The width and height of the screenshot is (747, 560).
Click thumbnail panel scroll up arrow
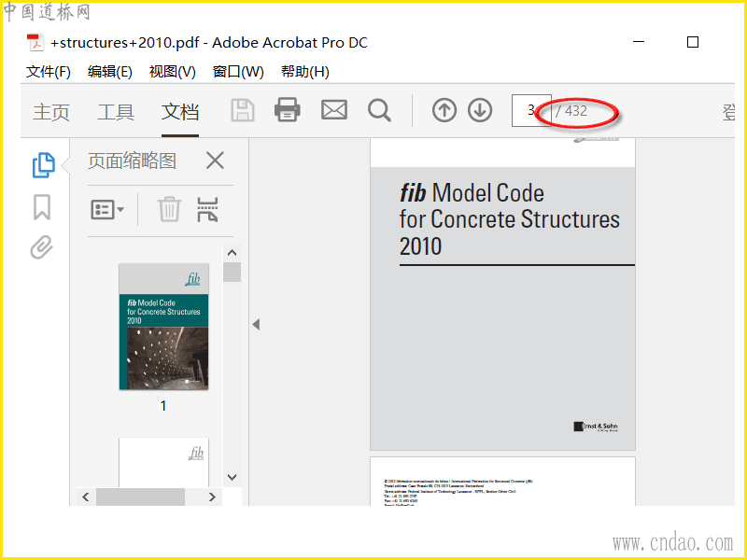232,252
